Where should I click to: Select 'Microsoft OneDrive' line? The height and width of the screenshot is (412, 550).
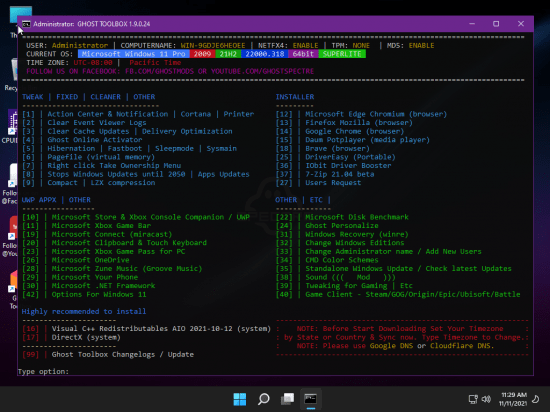[76, 260]
